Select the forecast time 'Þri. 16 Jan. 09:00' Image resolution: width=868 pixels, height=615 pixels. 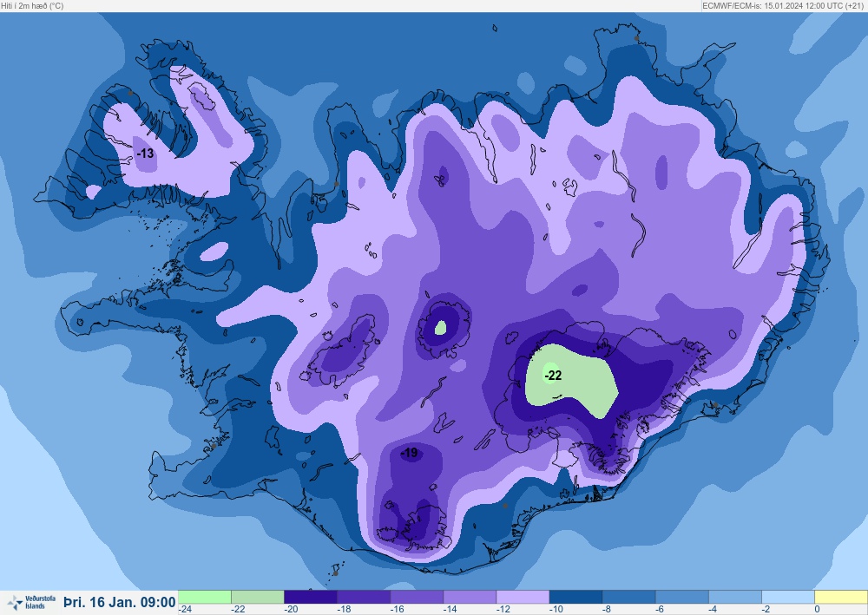coord(120,602)
